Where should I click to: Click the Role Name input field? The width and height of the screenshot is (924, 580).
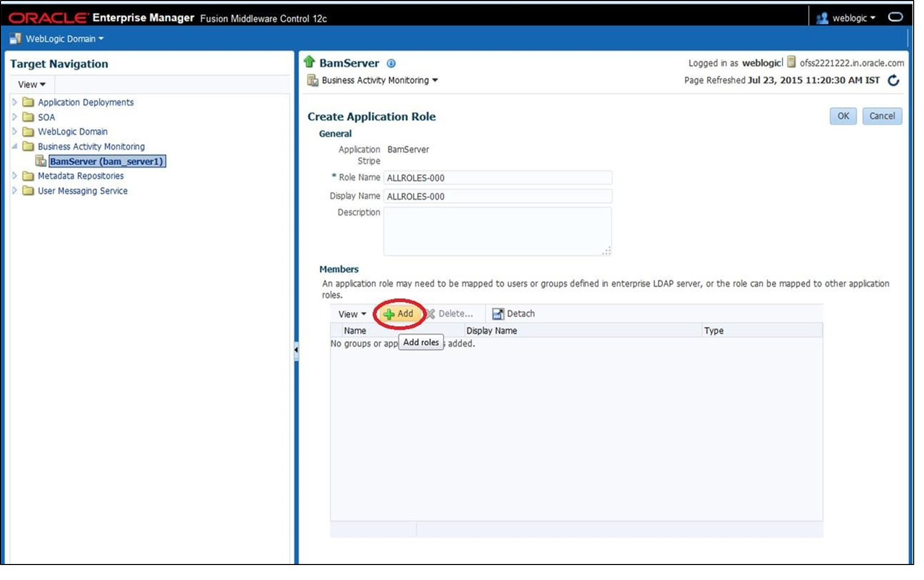(x=498, y=178)
